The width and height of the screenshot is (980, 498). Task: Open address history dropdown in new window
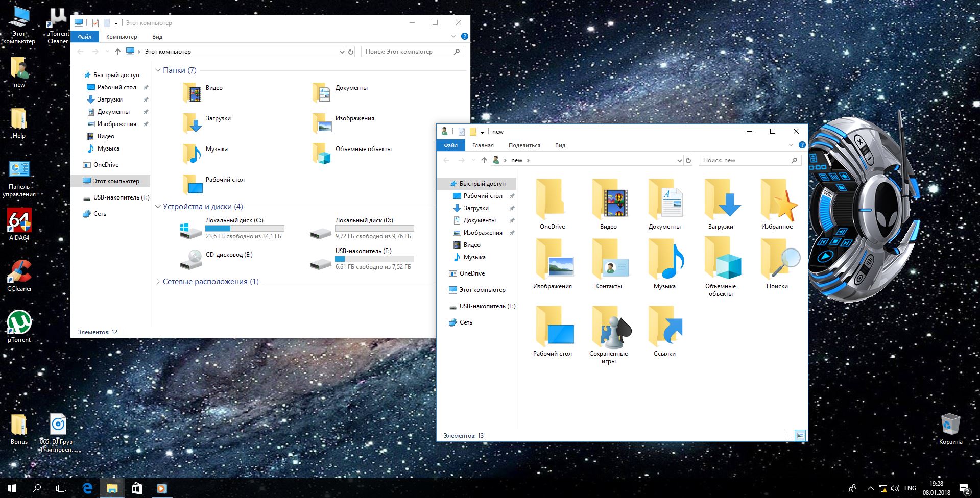(x=679, y=160)
